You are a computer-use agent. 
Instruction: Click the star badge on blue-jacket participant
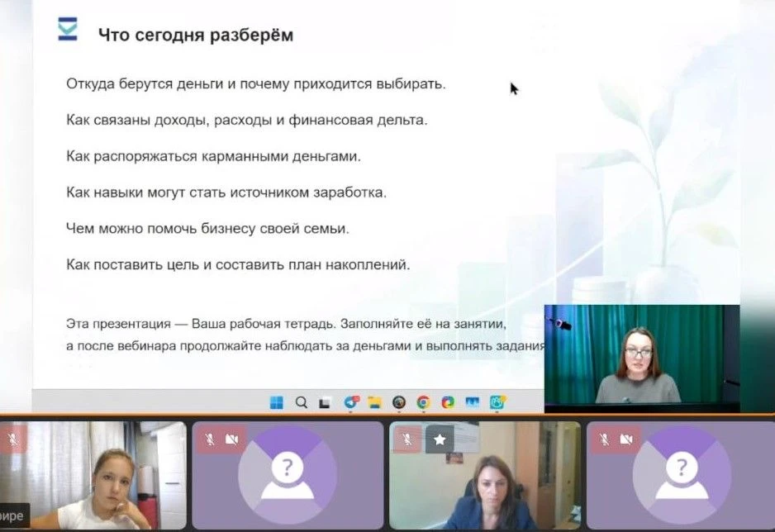coord(440,439)
